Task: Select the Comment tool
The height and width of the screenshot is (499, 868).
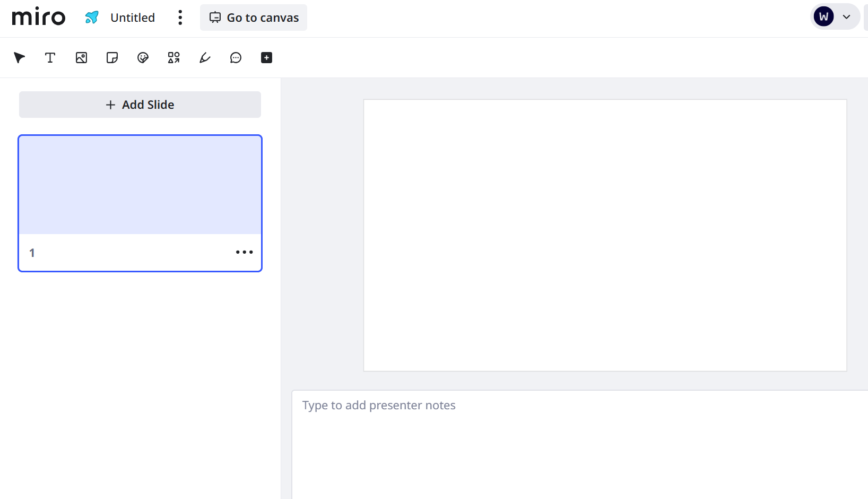Action: 235,57
